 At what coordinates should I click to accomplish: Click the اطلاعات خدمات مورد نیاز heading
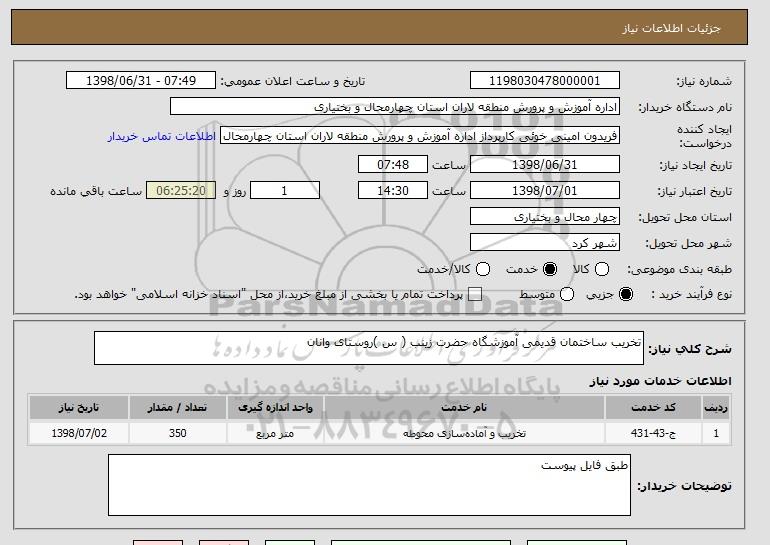[660, 381]
